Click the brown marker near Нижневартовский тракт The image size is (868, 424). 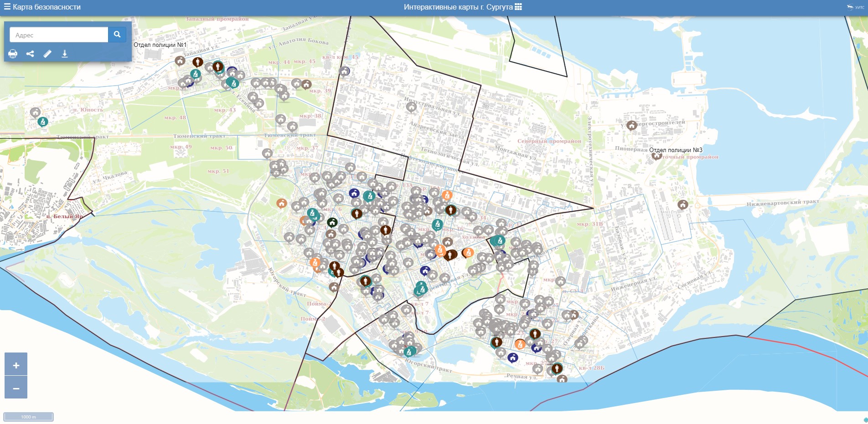click(682, 204)
